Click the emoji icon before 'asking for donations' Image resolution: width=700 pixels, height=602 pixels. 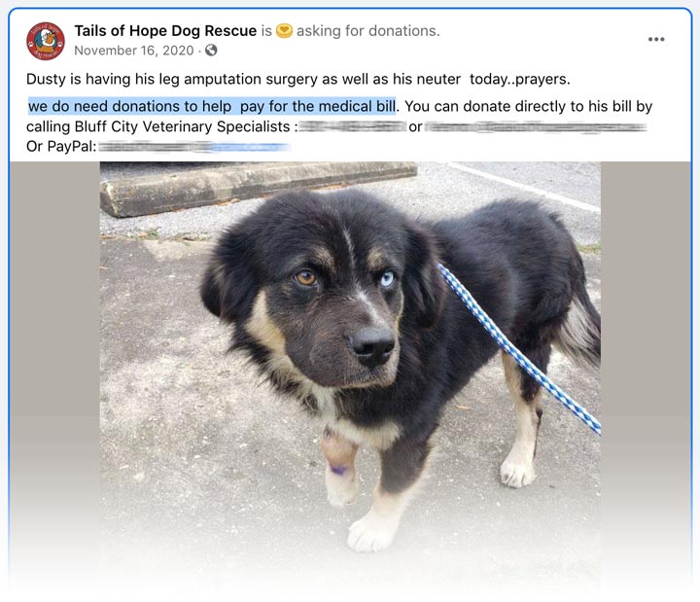coord(284,31)
